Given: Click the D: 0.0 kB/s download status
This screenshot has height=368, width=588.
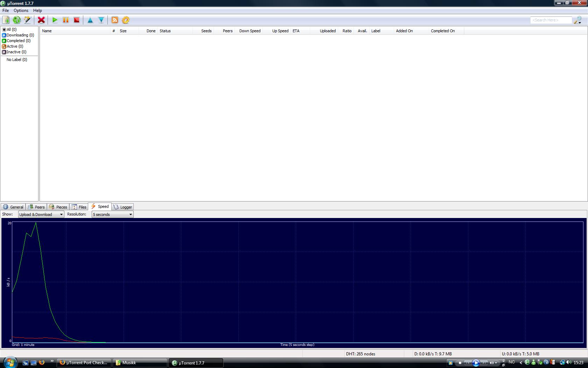Looking at the screenshot, I should coord(433,354).
